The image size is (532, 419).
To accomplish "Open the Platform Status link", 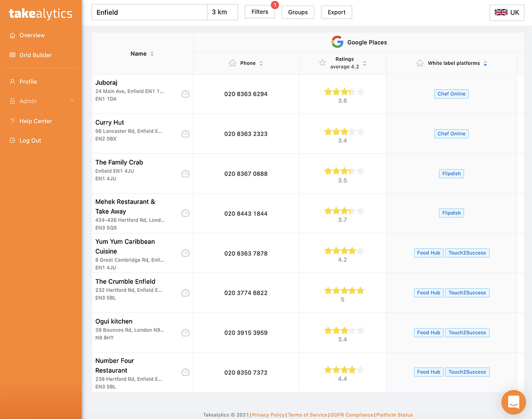I will [394, 415].
